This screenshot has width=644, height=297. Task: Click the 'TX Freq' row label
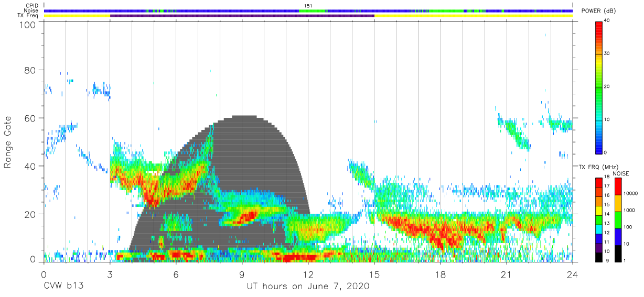pos(28,16)
